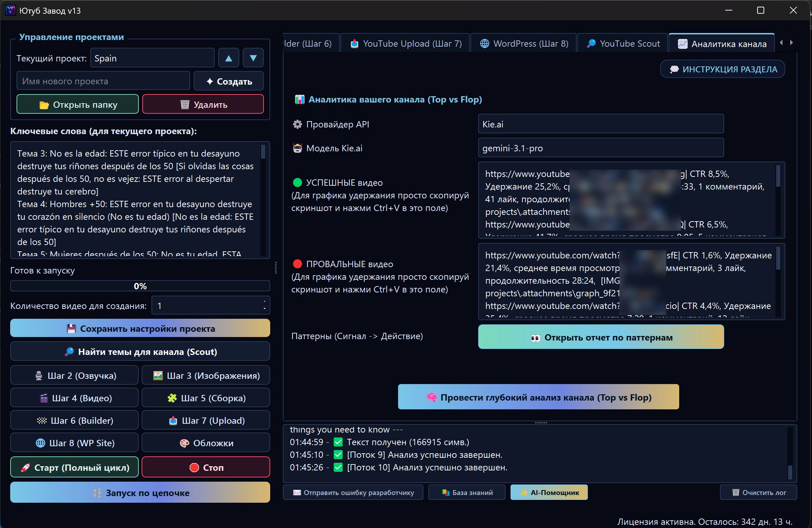Switch to the WordPress (Шаг 8) tab

(x=524, y=44)
